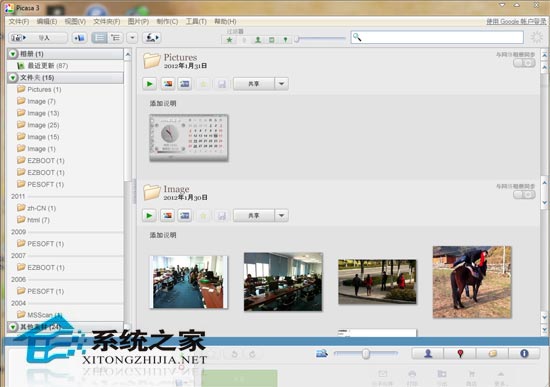The image size is (550, 387).
Task: Open the view options dropdown arrow
Action: click(132, 38)
